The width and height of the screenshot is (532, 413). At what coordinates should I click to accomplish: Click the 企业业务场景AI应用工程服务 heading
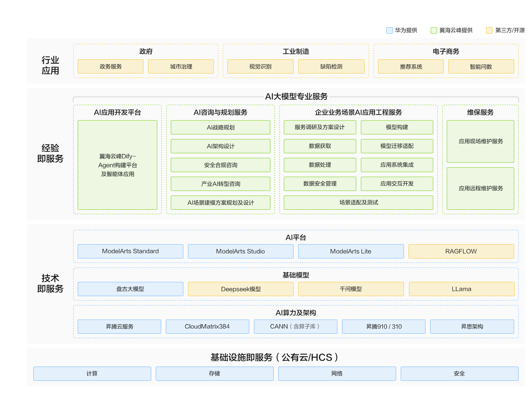pyautogui.click(x=359, y=112)
